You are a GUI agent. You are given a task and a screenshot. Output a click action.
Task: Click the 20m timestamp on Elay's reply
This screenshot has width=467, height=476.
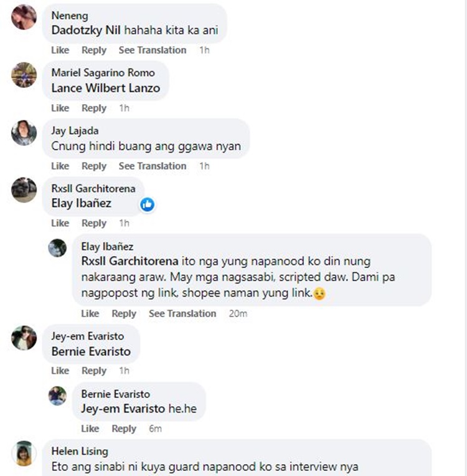pos(238,313)
